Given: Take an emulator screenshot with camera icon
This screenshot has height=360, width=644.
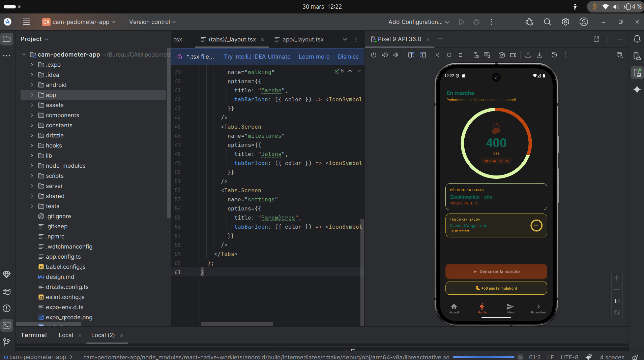Looking at the screenshot, I should tap(502, 55).
